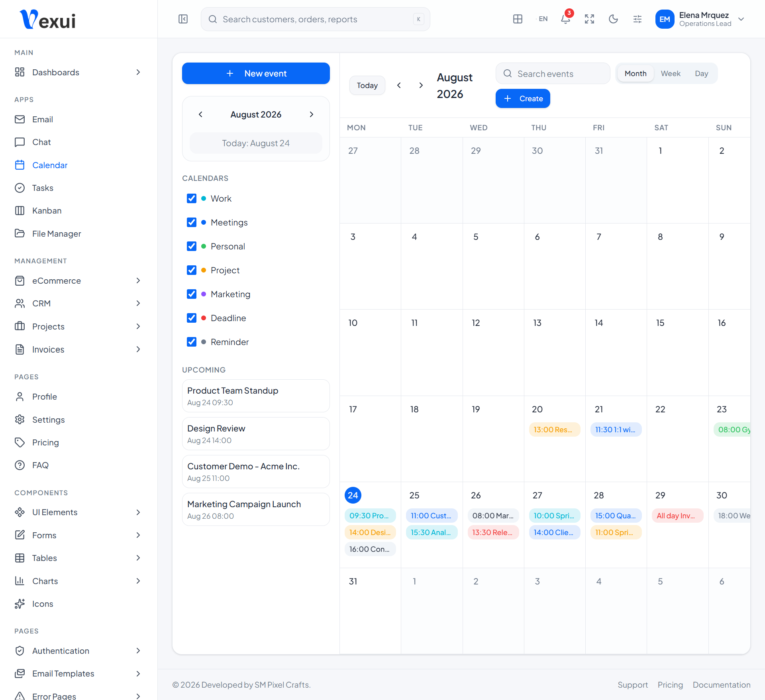765x700 pixels.
Task: Expand the Projects menu
Action: click(x=78, y=327)
